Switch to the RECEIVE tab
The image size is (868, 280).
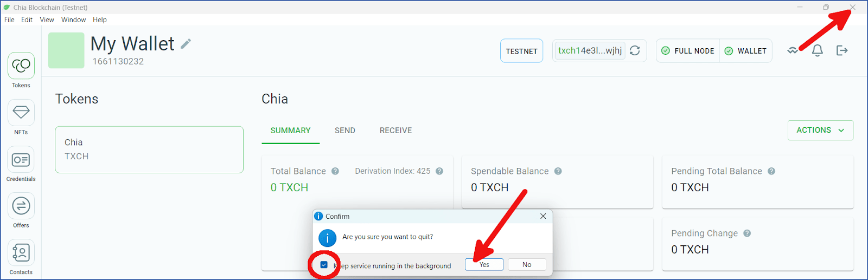(x=395, y=131)
